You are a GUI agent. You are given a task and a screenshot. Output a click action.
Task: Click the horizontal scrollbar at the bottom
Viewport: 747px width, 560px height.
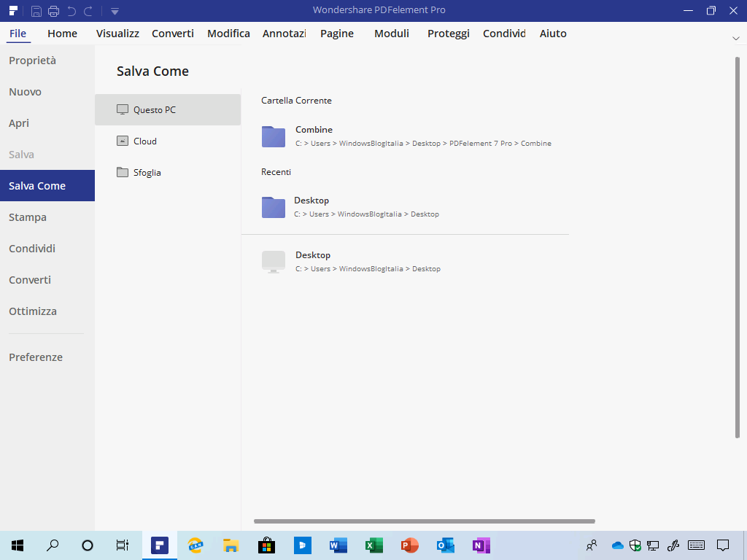click(x=425, y=521)
